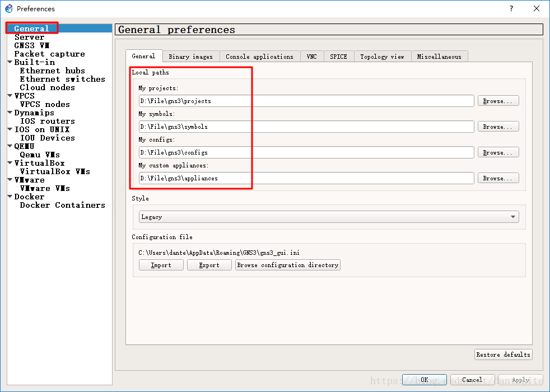The height and width of the screenshot is (392, 550).
Task: Select General in the preferences tree
Action: tap(31, 29)
